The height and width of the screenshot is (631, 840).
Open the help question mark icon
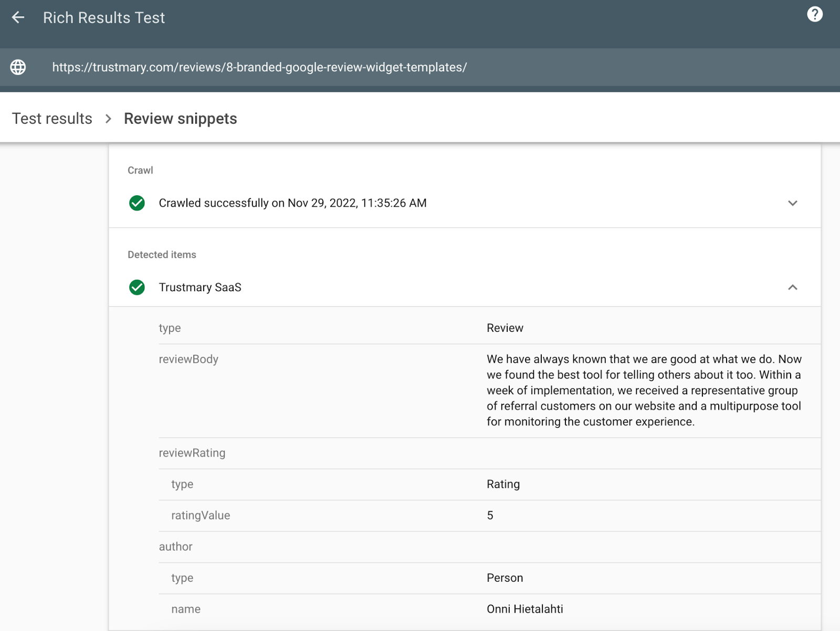[x=814, y=14]
